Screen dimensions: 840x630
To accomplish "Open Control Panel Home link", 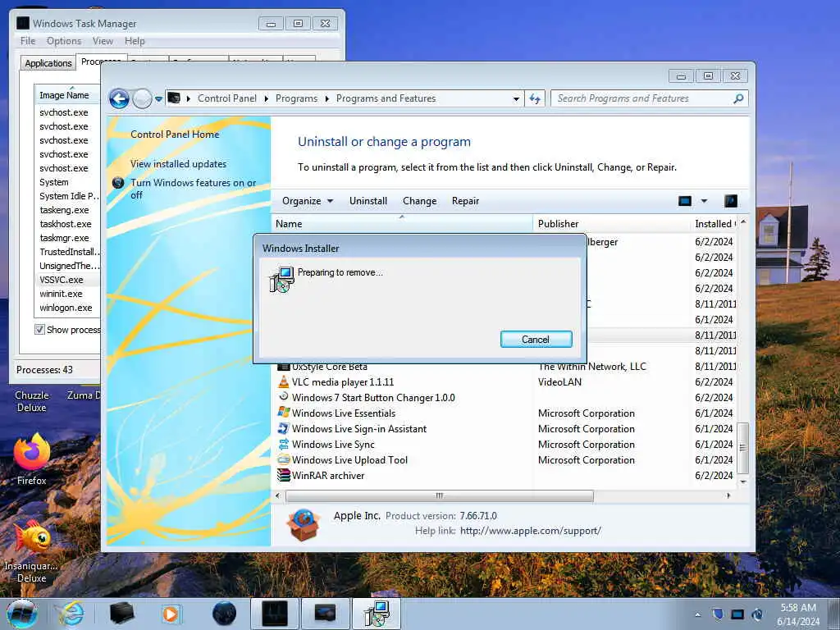I will click(x=175, y=135).
